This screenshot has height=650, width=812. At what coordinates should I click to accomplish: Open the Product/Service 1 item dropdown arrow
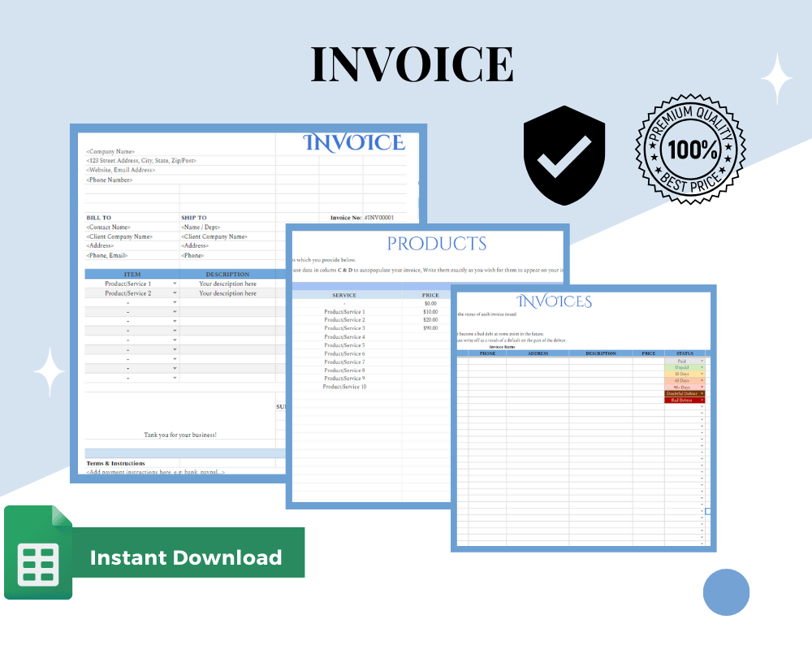click(x=175, y=284)
